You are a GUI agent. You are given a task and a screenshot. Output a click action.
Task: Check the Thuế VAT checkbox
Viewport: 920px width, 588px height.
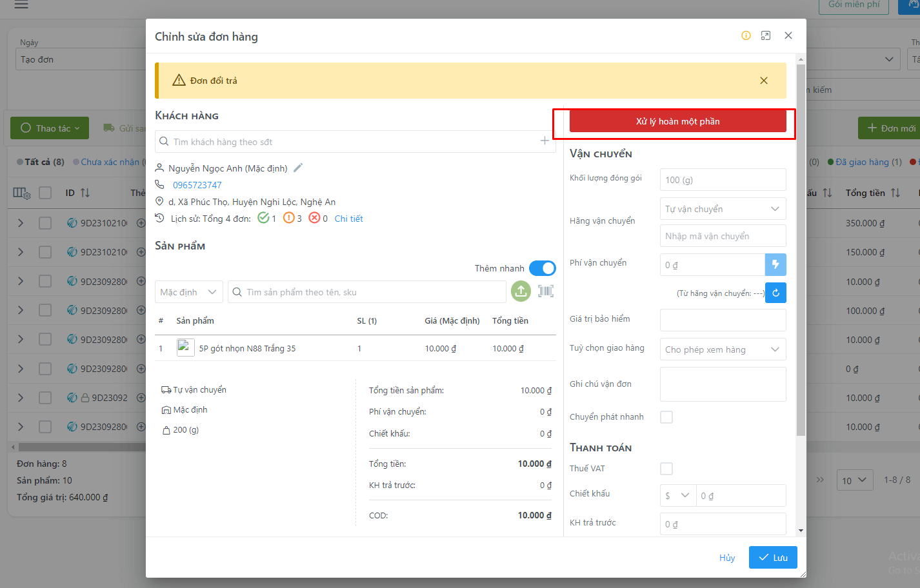click(666, 469)
